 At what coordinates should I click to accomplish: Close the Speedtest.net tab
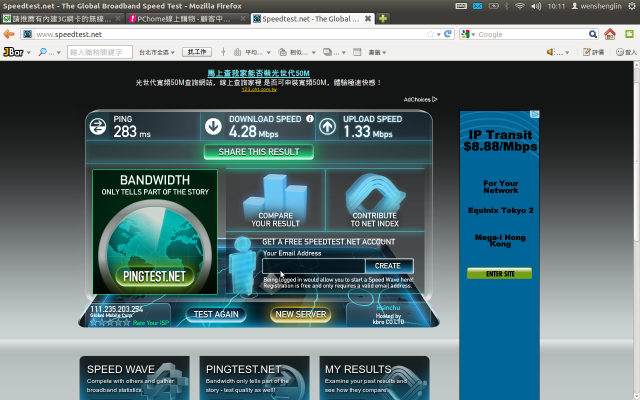368,19
